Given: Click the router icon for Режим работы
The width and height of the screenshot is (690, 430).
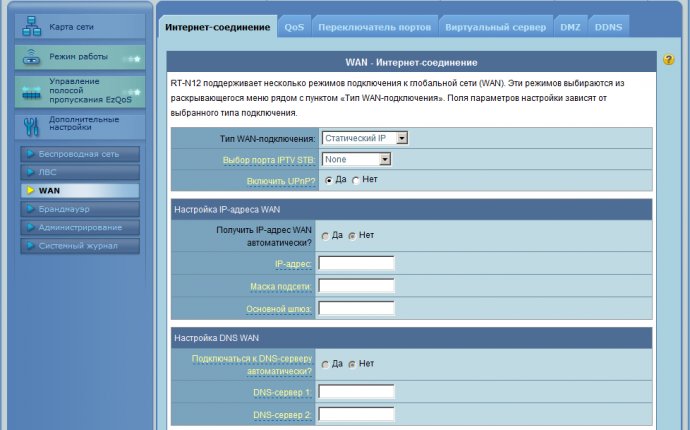Looking at the screenshot, I should point(31,57).
